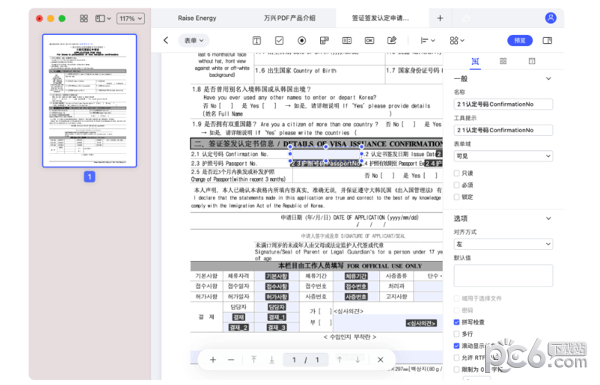Disable the 滚动显示 scroll checkbox

point(457,346)
